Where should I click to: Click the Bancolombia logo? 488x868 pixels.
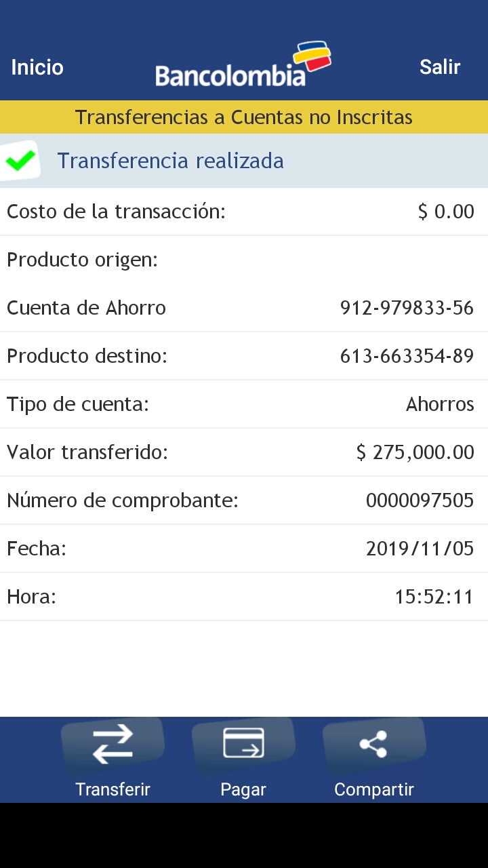[243, 66]
